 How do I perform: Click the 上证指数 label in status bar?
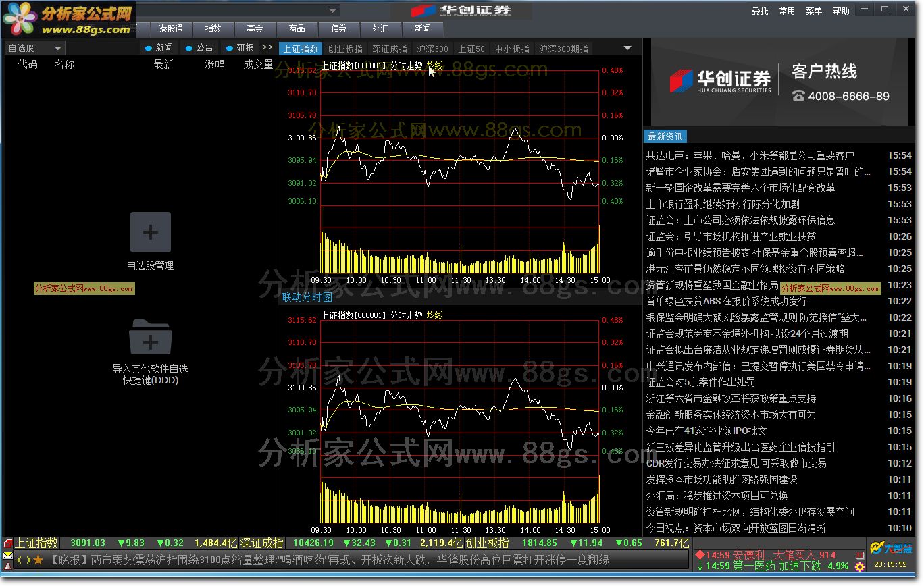(x=36, y=543)
